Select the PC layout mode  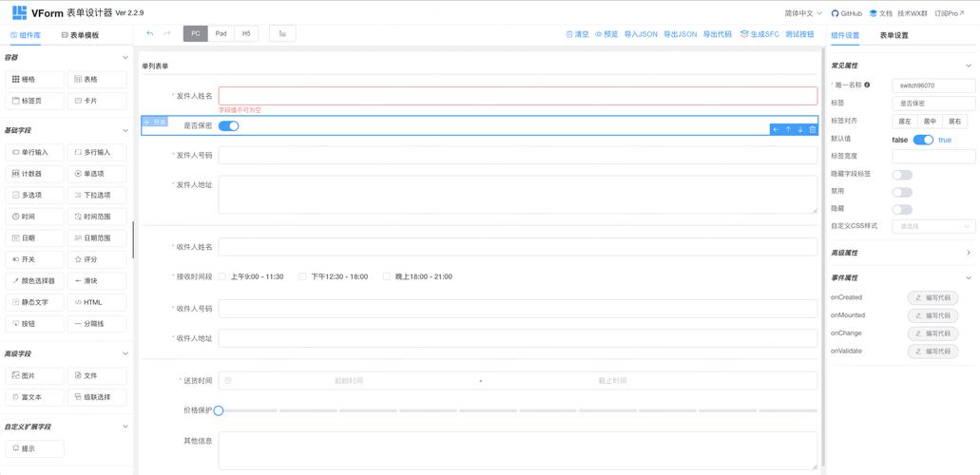[x=196, y=34]
